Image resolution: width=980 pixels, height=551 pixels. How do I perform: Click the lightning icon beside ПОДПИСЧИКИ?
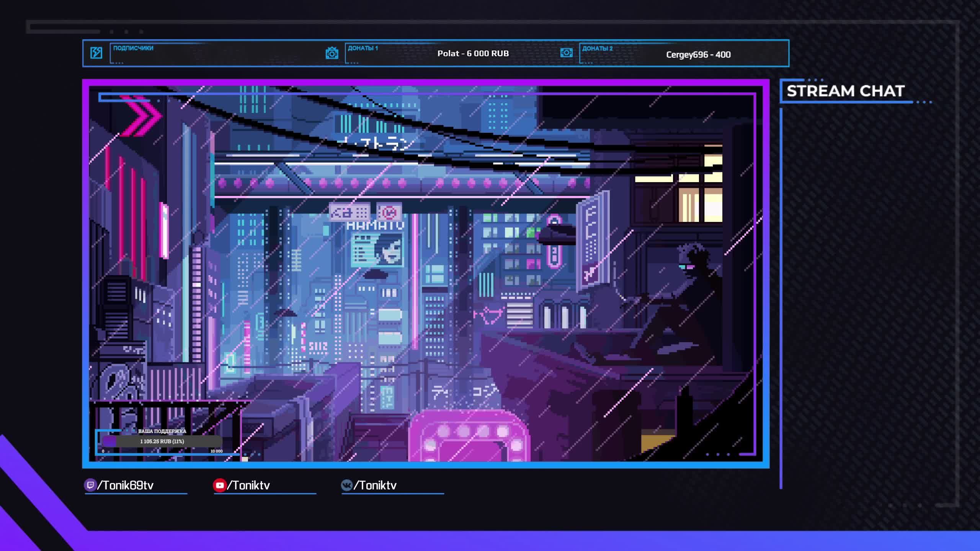pyautogui.click(x=96, y=53)
